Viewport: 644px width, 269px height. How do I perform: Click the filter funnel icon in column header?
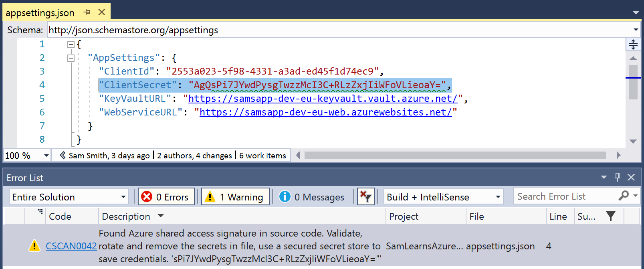click(610, 216)
